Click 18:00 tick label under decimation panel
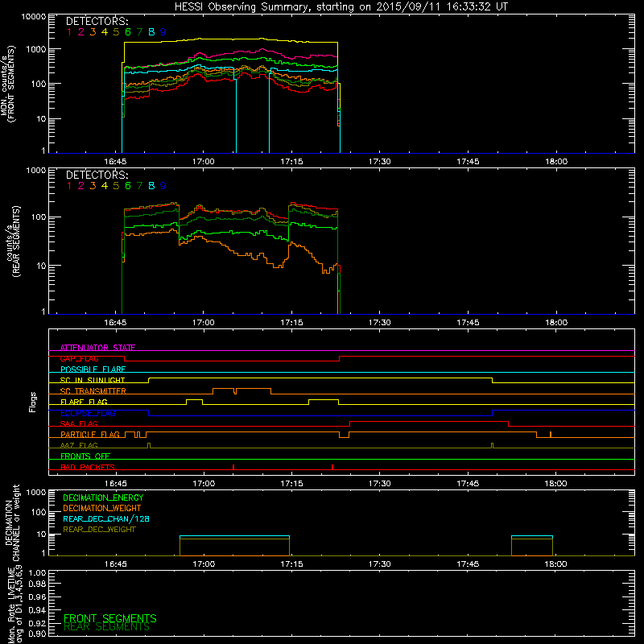The image size is (644, 644). point(555,564)
